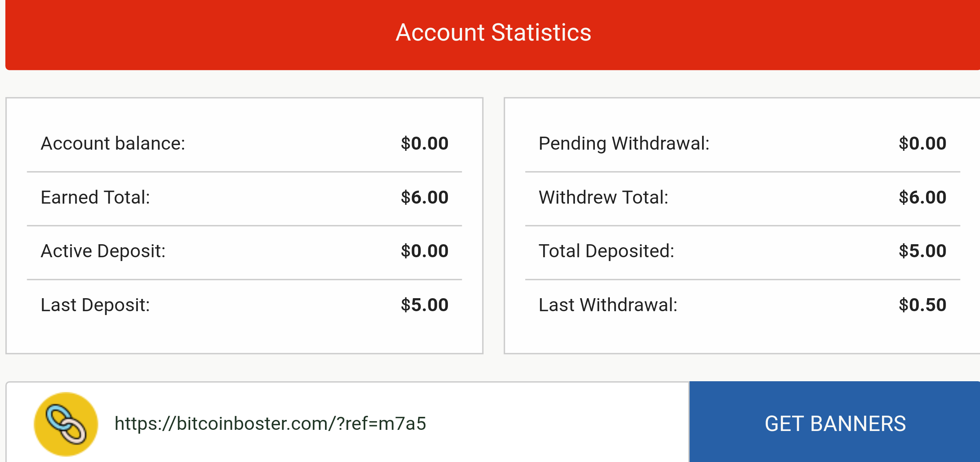Image resolution: width=980 pixels, height=462 pixels.
Task: Select the Earned Total $6.00 amount
Action: pyautogui.click(x=425, y=198)
